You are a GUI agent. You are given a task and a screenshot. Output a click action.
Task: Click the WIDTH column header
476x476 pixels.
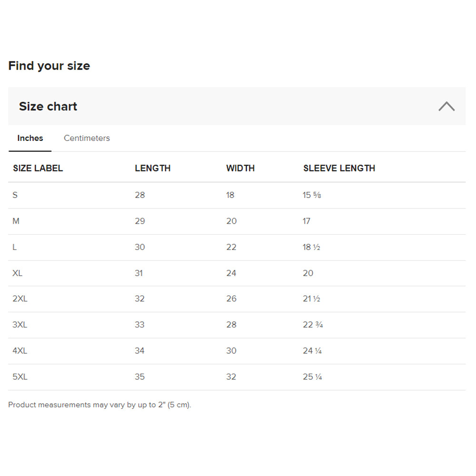(240, 168)
